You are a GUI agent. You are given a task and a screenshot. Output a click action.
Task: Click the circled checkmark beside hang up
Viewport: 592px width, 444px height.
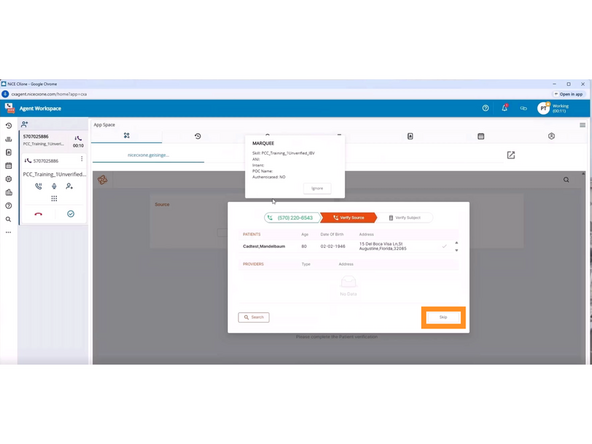[71, 214]
